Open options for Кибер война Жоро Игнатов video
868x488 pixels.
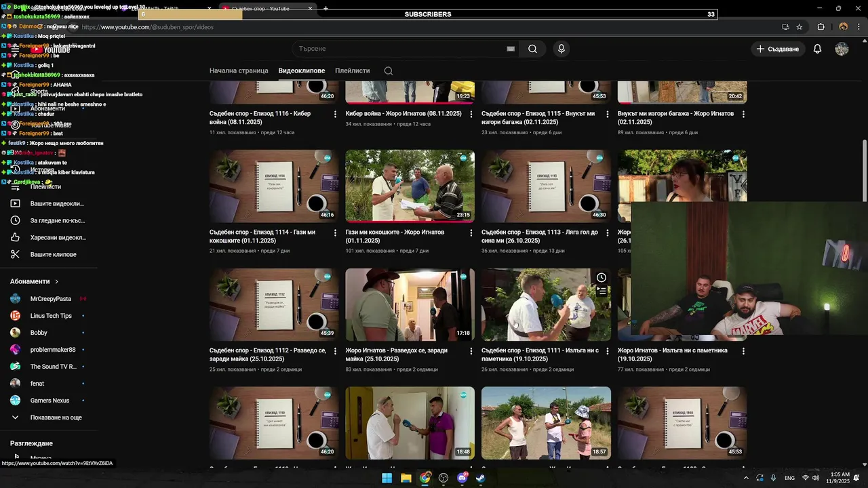(x=471, y=115)
